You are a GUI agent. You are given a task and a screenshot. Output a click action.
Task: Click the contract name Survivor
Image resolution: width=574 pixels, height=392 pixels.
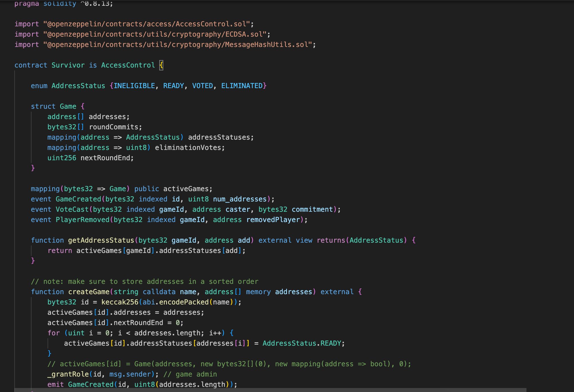(x=68, y=65)
